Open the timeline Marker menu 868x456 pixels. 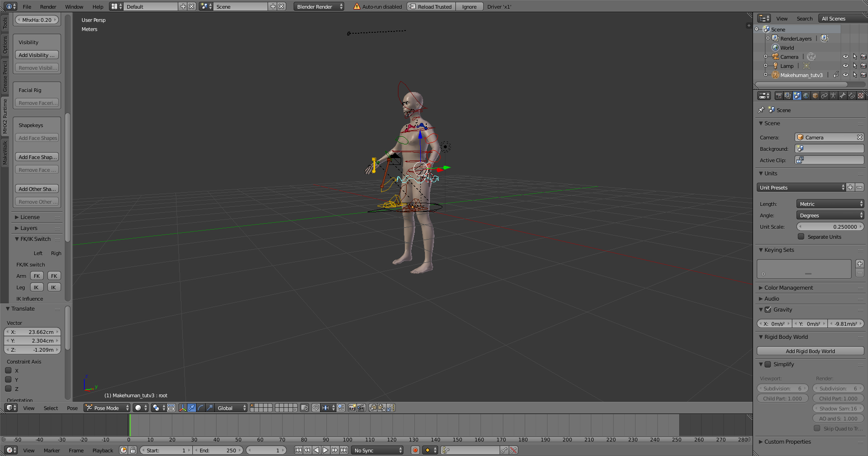point(52,450)
